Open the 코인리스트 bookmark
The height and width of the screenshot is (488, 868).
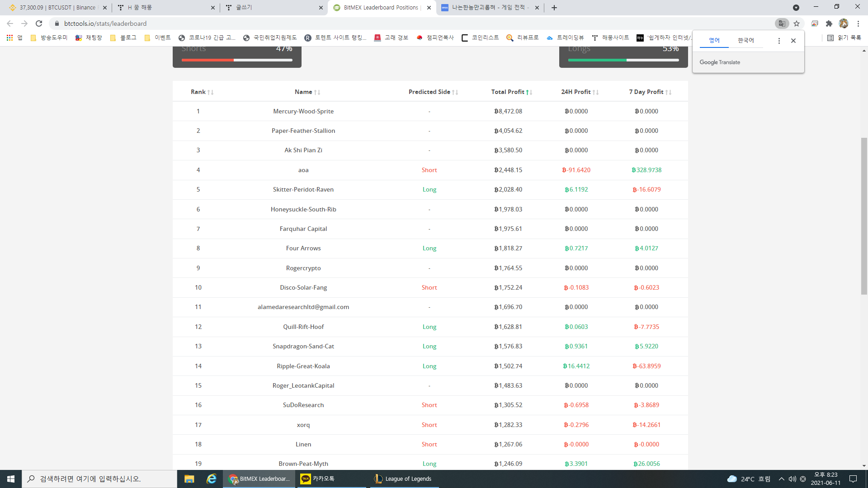coord(480,38)
